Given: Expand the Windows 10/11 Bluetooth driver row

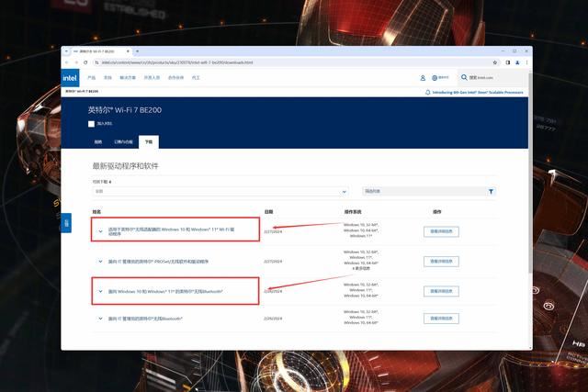Looking at the screenshot, I should click(x=100, y=291).
